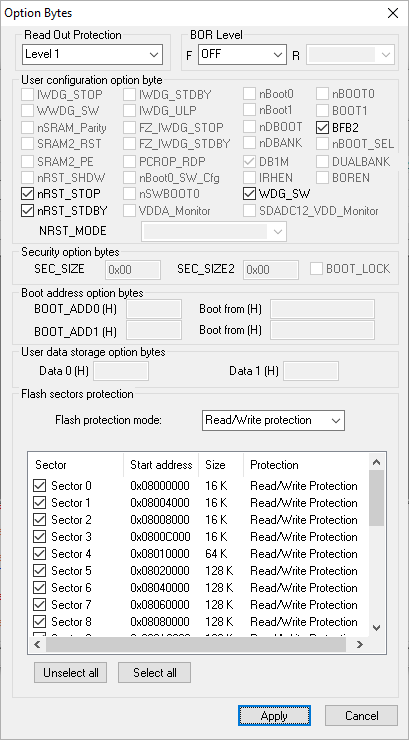The image size is (409, 740).
Task: Click start address 0x08020000
Action: tap(160, 571)
